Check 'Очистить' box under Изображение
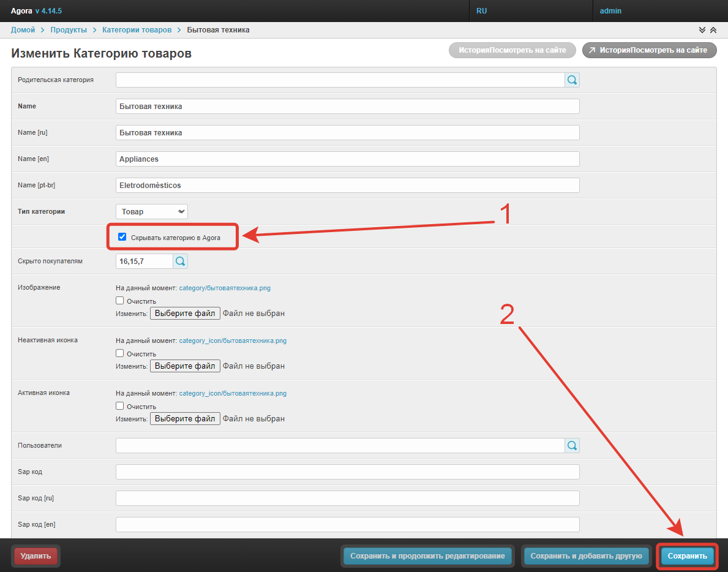Screen dimensions: 728x572 point(120,301)
